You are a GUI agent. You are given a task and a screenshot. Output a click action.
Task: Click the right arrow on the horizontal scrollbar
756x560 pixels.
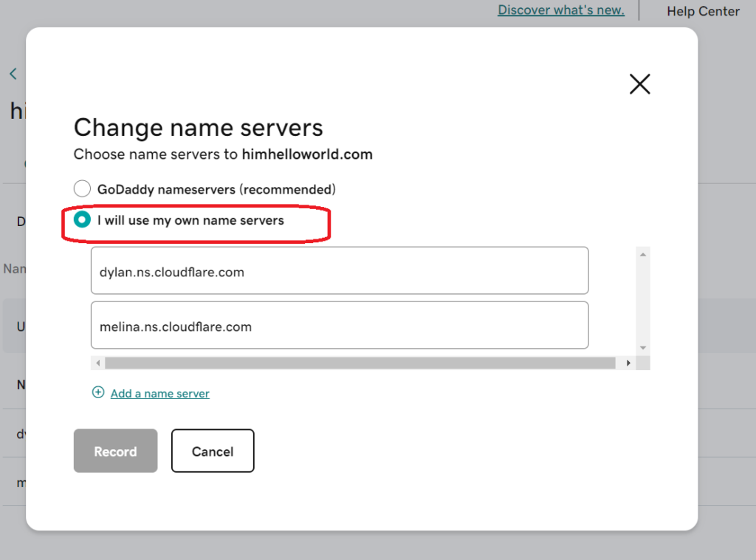pyautogui.click(x=628, y=363)
